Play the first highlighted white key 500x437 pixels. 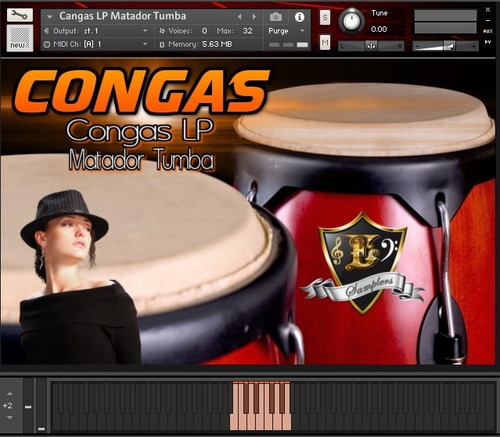(x=234, y=422)
